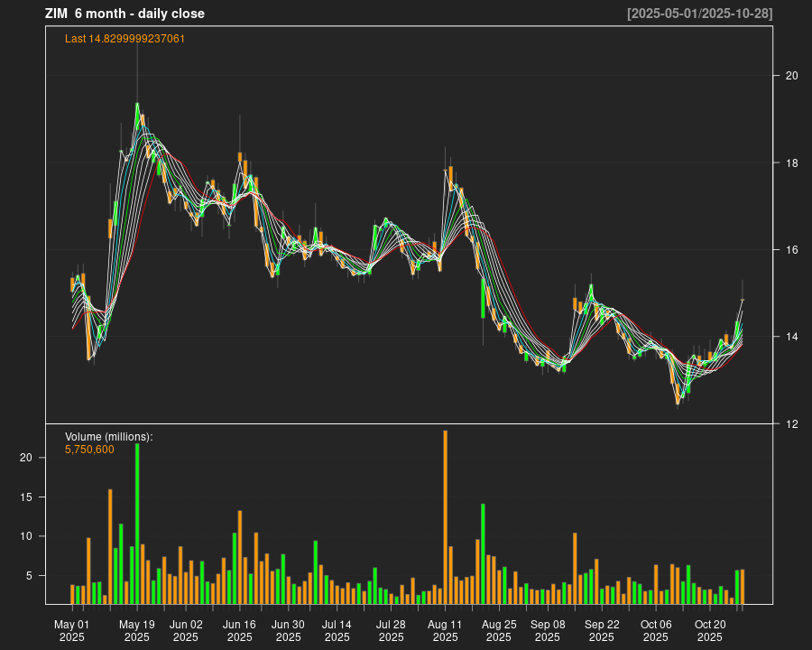Select the 16 price axis label
Image resolution: width=812 pixels, height=650 pixels.
[x=791, y=250]
